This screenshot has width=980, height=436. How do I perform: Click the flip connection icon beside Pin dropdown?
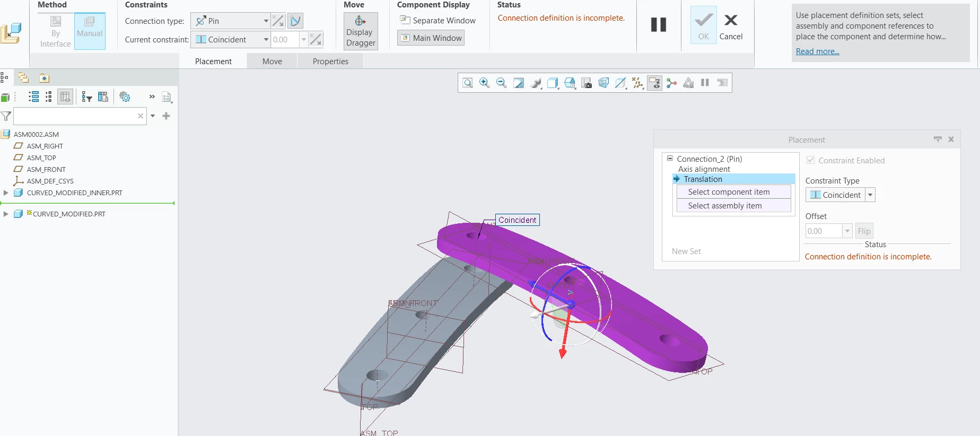click(278, 21)
